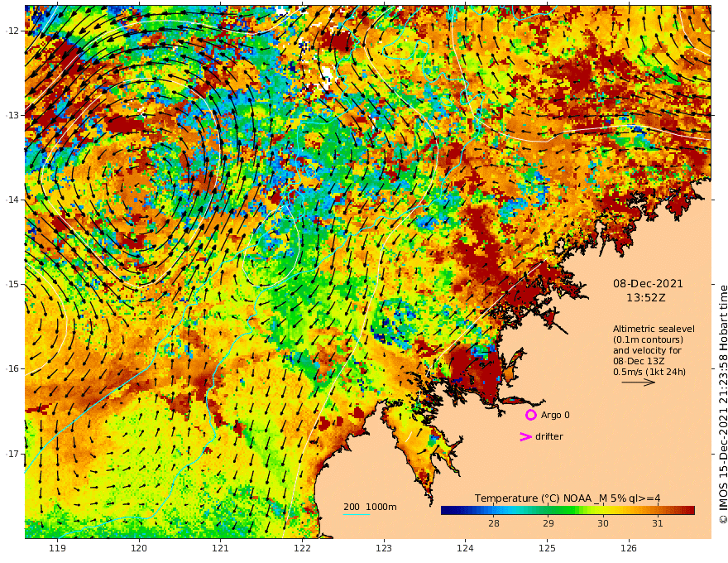The width and height of the screenshot is (728, 563).
Task: Click the latitude axis label -13
Action: point(12,115)
